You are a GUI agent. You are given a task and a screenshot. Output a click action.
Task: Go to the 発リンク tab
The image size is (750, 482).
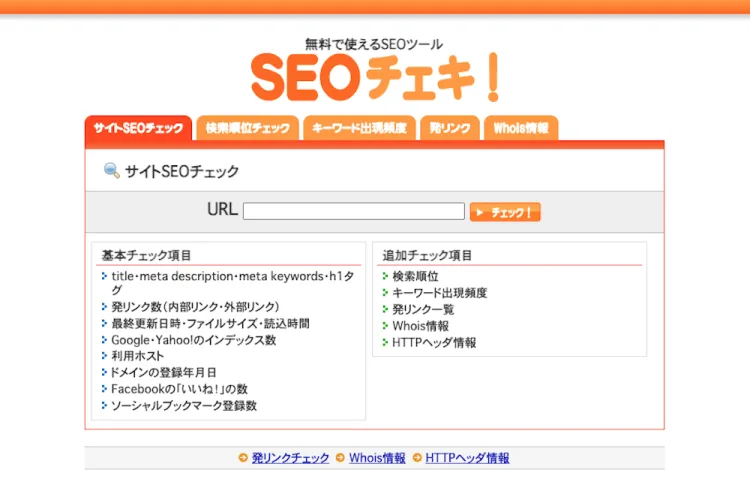pyautogui.click(x=450, y=128)
